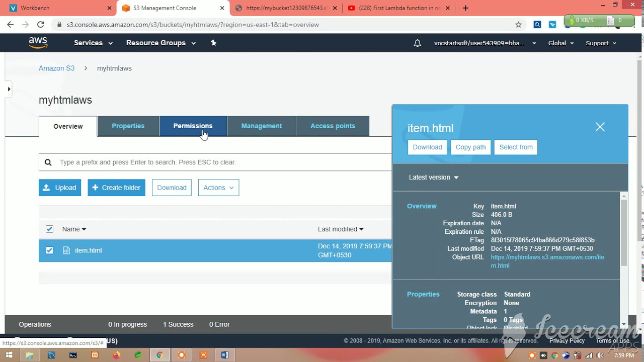Open the pin shortcuts icon in AWS navbar

(213, 43)
